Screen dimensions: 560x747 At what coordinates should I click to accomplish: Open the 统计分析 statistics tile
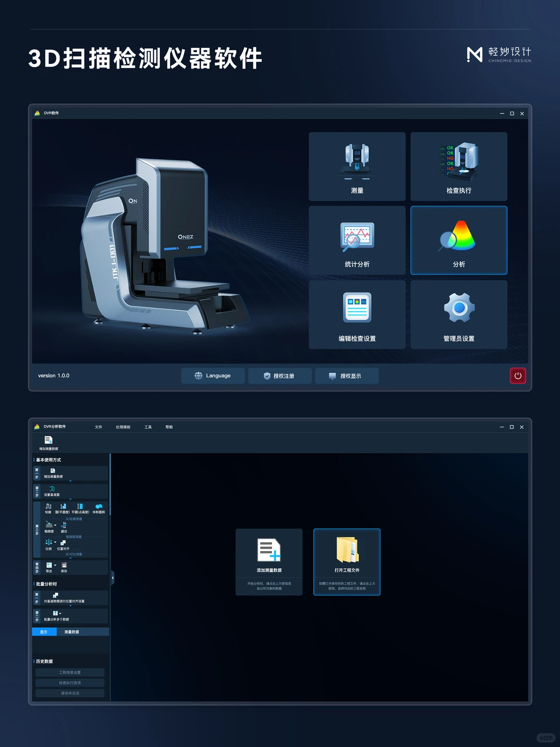(x=357, y=240)
